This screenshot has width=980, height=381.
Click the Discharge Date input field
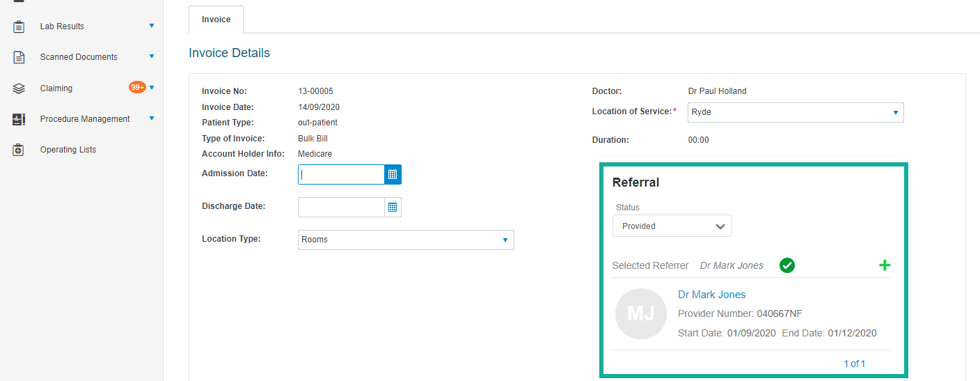[x=341, y=207]
